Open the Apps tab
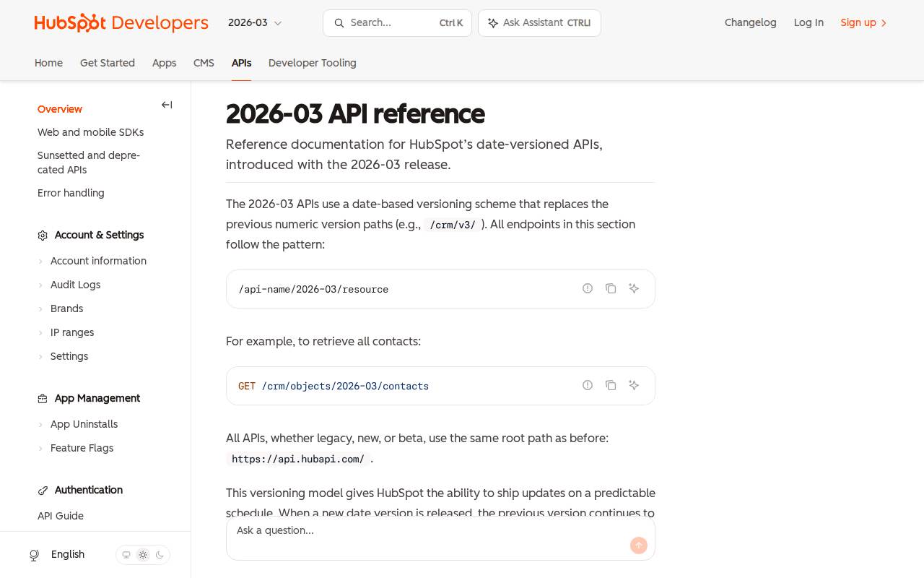The image size is (924, 578). (164, 64)
